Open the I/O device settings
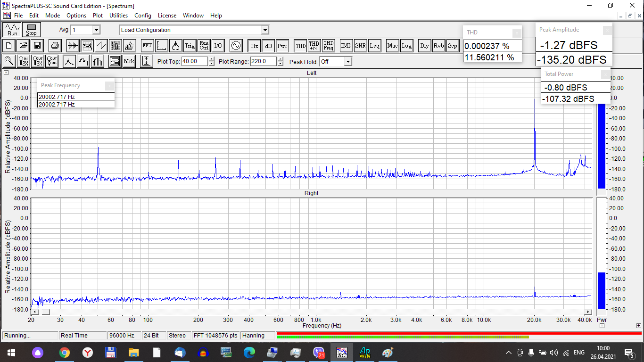 click(x=218, y=46)
